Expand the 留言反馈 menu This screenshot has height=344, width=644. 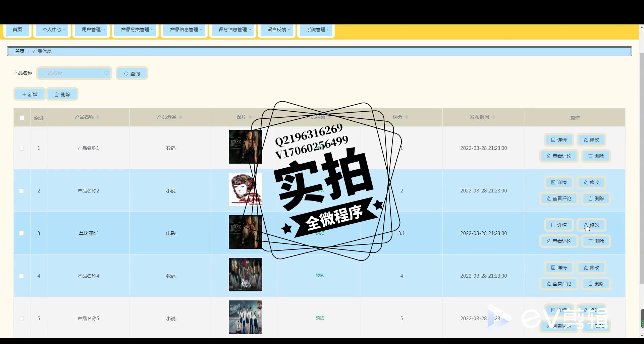pos(277,30)
